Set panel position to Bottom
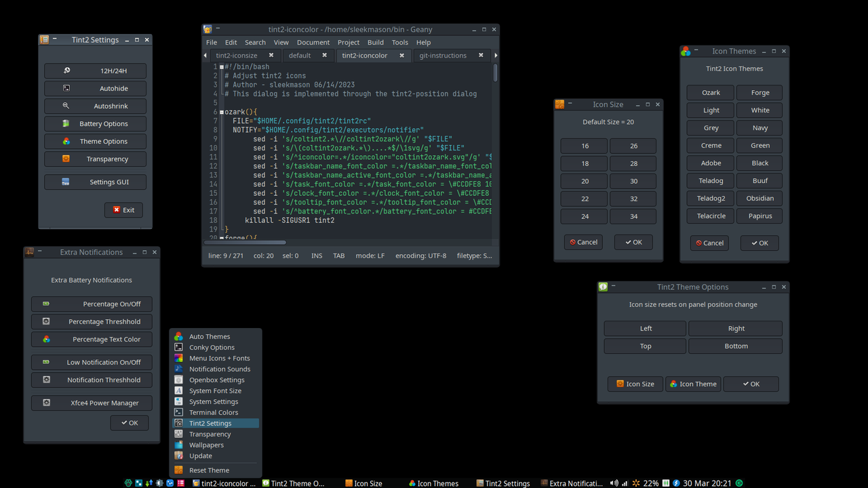 point(736,346)
